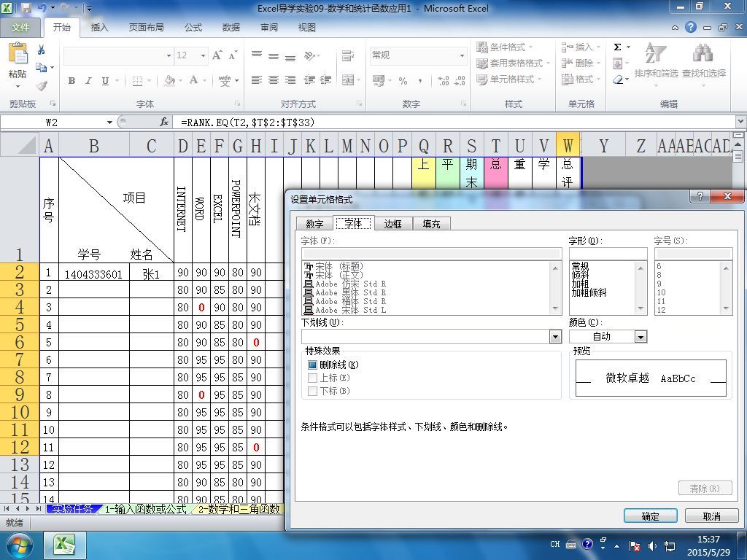Switch to the 填充 tab in dialog
This screenshot has width=747, height=560.
click(431, 223)
